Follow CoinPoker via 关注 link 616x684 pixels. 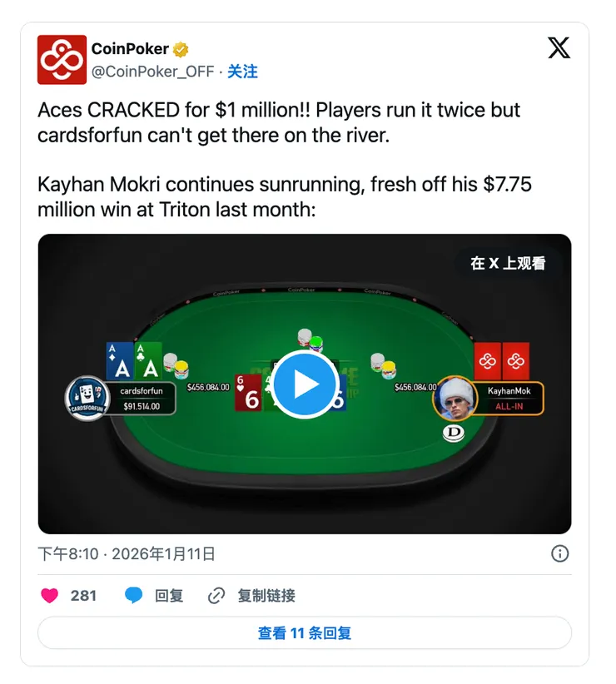point(242,71)
